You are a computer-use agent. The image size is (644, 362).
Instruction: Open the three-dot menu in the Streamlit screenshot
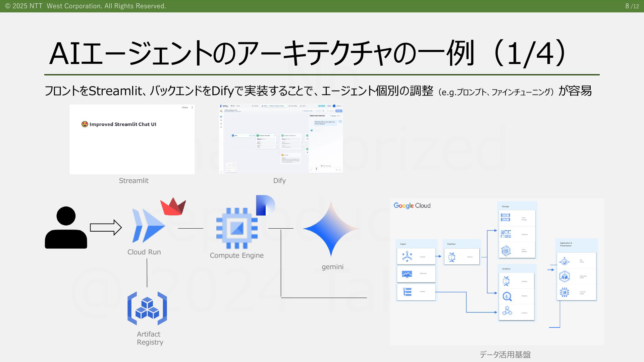coord(192,108)
